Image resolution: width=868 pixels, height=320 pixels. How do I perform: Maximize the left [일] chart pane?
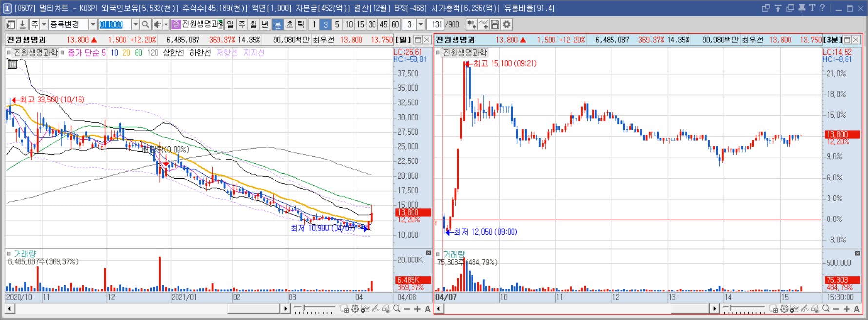pyautogui.click(x=418, y=40)
